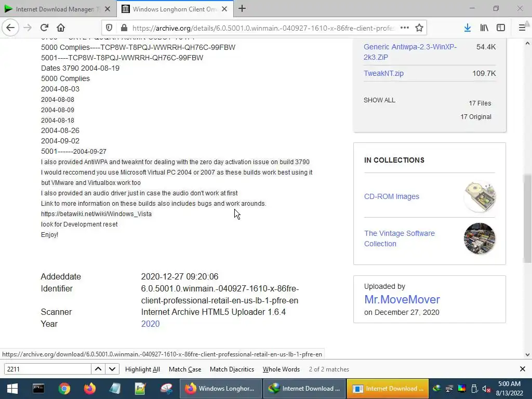Open a new browser tab
Viewport: 532px width, 399px height.
(242, 8)
